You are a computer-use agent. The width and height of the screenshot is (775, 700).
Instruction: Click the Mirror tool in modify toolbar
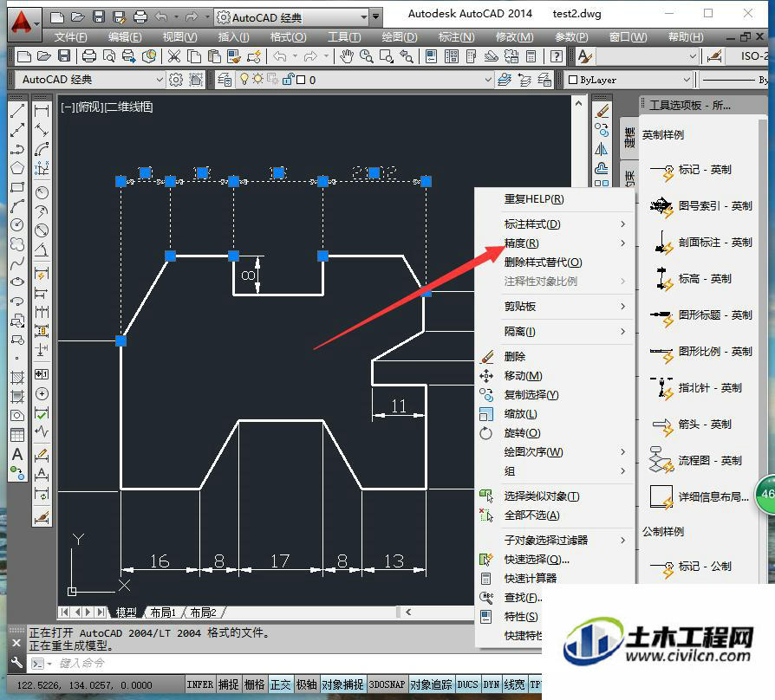601,149
